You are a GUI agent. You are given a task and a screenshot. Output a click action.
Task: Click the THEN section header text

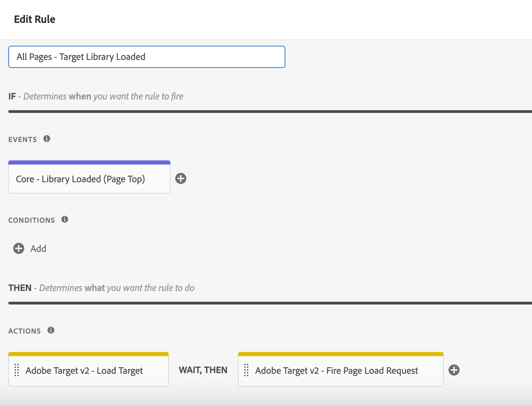101,288
